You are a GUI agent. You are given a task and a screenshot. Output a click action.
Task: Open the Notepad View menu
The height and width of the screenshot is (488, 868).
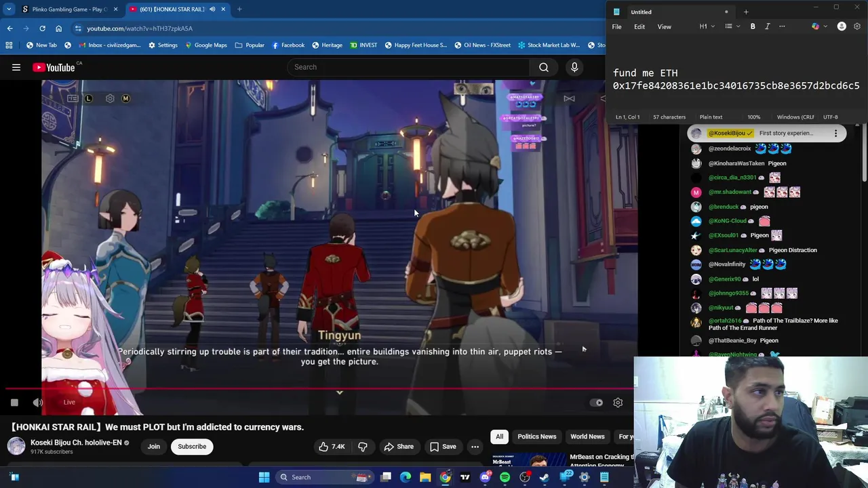pyautogui.click(x=665, y=27)
